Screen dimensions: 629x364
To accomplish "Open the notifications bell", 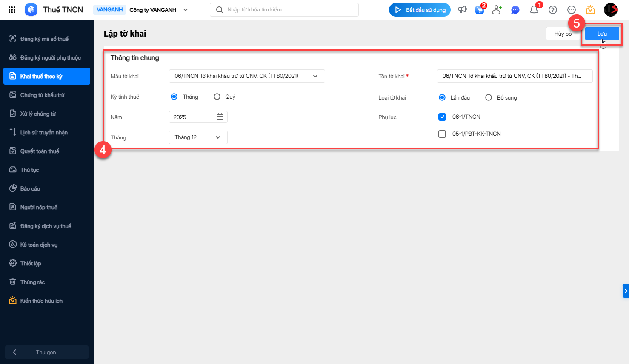I will tap(534, 10).
